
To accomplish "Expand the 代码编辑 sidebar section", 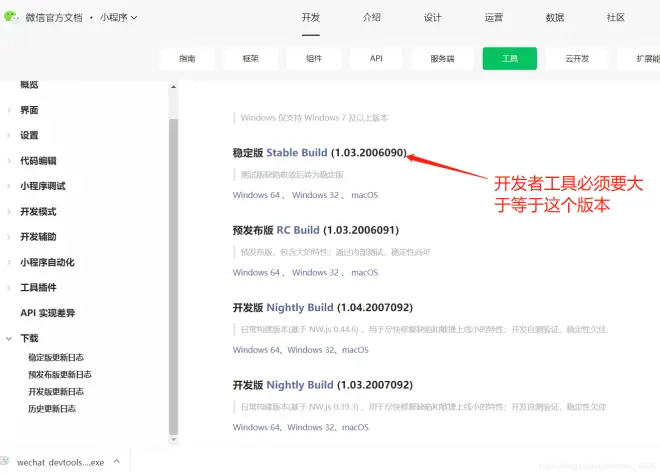I will [x=9, y=160].
